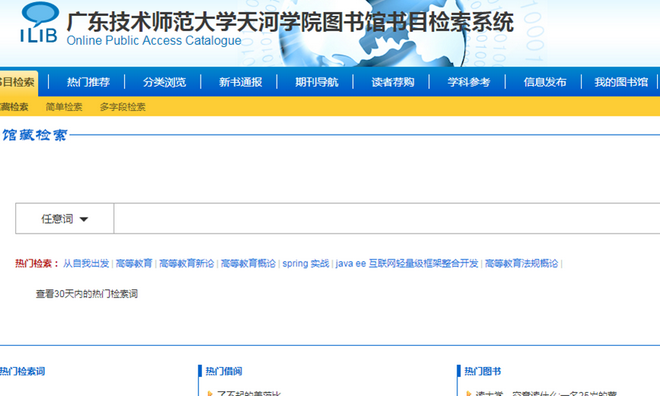
Task: Open 信息发布 menu item
Action: coord(545,82)
